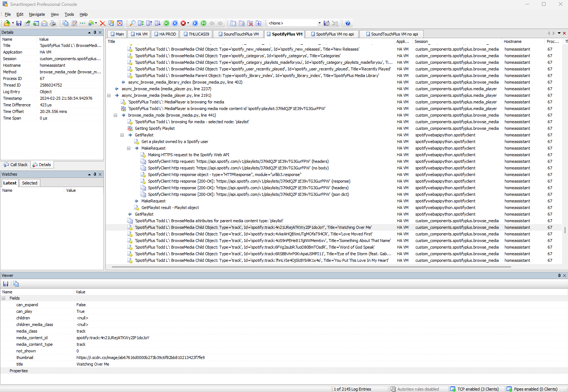Click the media_content_id field row
This screenshot has height=392, width=568.
[x=284, y=338]
